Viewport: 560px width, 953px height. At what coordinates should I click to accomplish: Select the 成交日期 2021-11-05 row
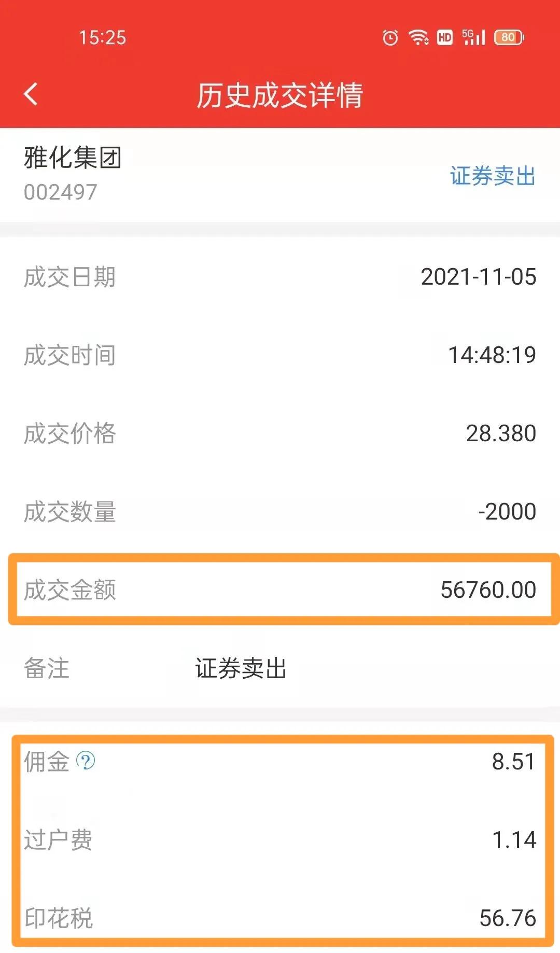[x=280, y=277]
